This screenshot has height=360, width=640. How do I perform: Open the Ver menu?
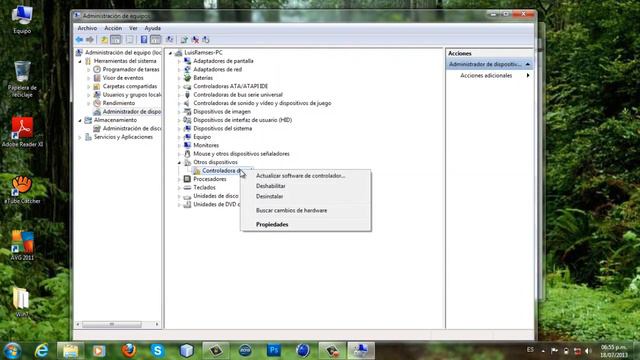point(133,28)
